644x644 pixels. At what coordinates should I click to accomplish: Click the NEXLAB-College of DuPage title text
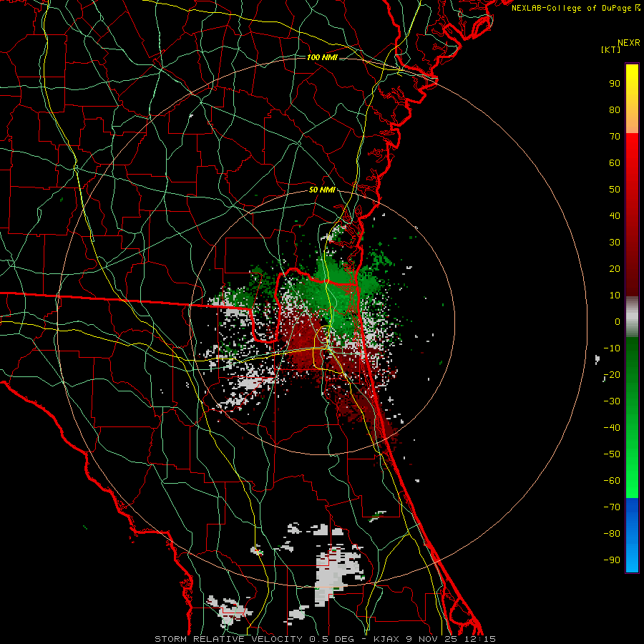(576, 8)
